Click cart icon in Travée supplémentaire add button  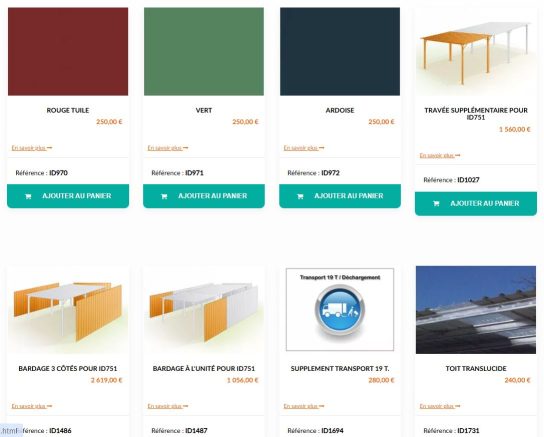click(x=436, y=204)
